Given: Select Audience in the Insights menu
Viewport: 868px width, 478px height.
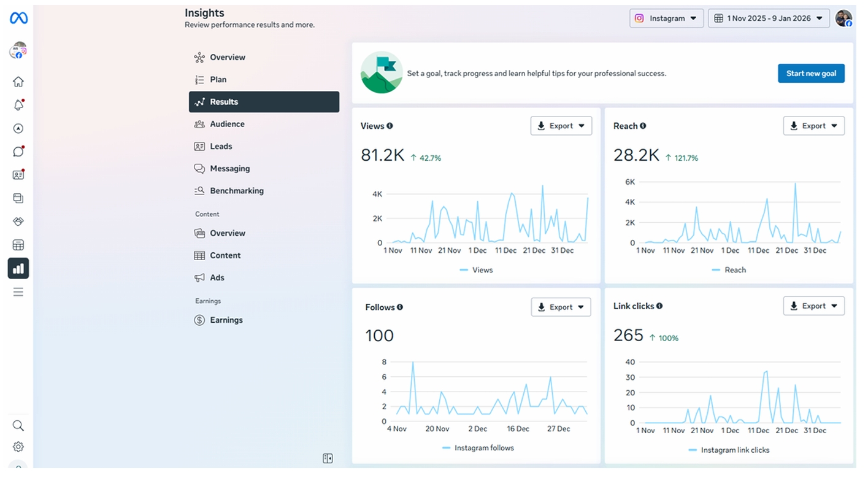Looking at the screenshot, I should coord(227,124).
